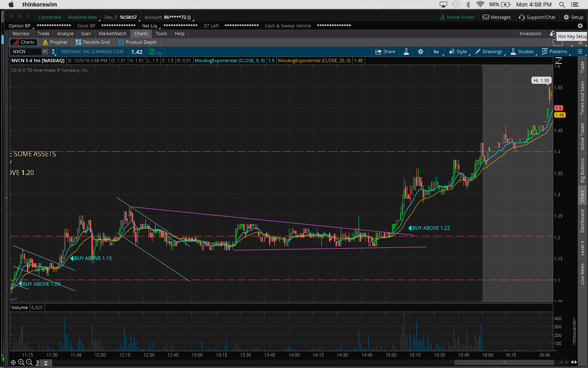The height and width of the screenshot is (368, 588).
Task: Switch to the MarketWatch tab
Action: tap(112, 34)
